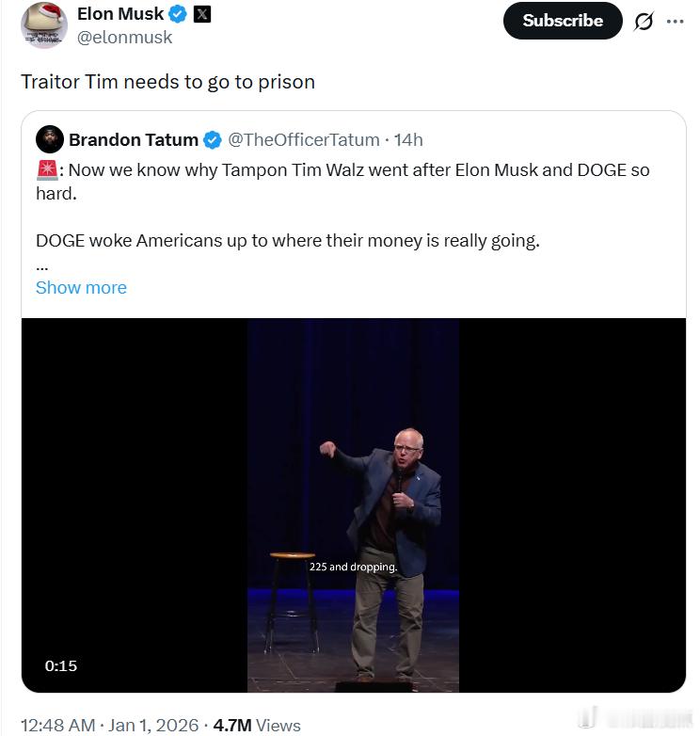Click the red siren emoji in quoted post
The image size is (700, 736).
[x=46, y=170]
